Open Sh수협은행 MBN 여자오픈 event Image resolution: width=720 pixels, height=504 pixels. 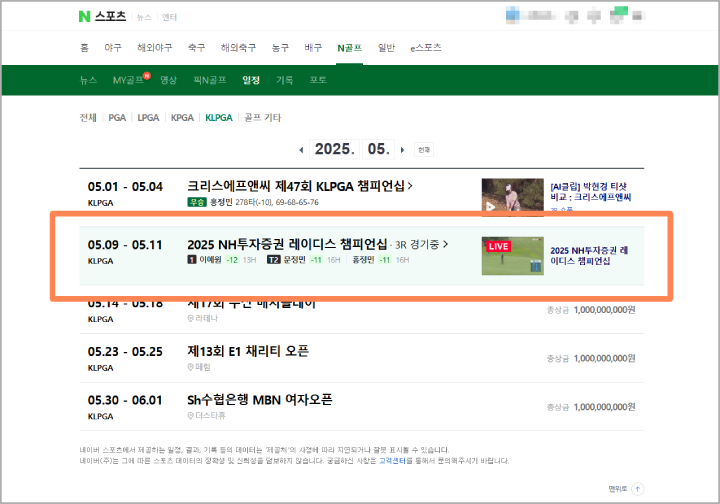click(x=259, y=400)
